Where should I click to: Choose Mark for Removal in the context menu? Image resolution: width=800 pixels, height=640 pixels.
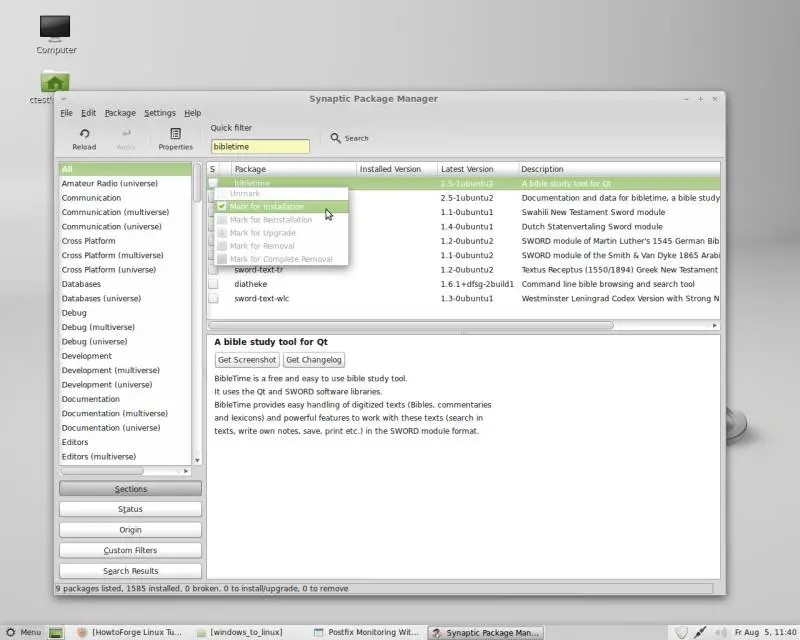282,246
